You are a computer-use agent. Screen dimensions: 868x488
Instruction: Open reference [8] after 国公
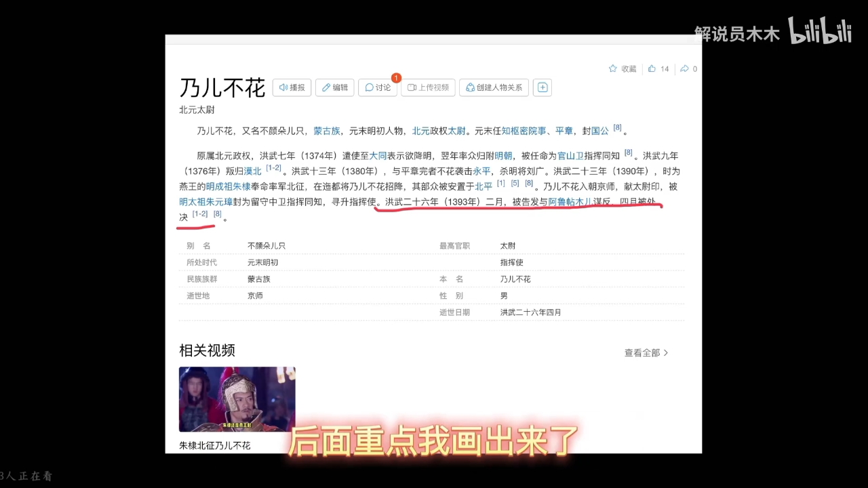pos(618,128)
